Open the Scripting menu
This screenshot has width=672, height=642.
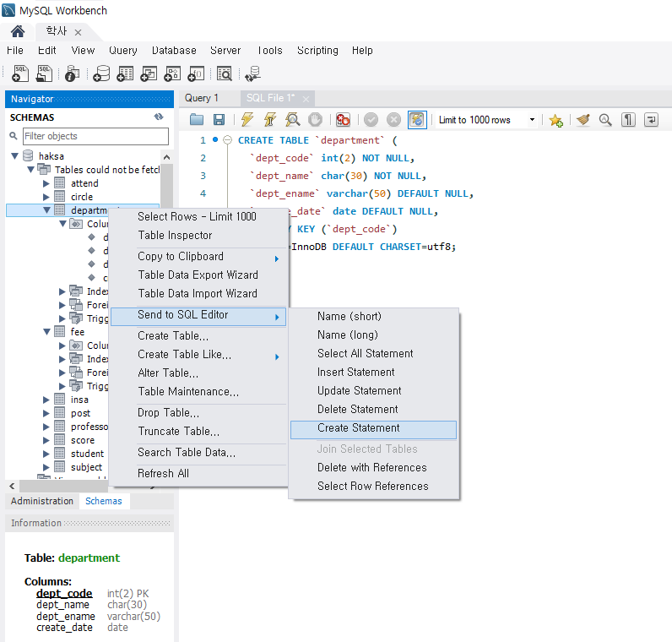[317, 51]
